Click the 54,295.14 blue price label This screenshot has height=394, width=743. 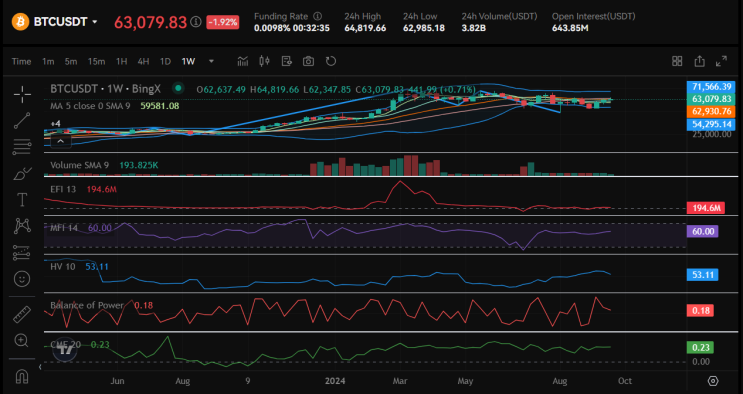click(711, 124)
